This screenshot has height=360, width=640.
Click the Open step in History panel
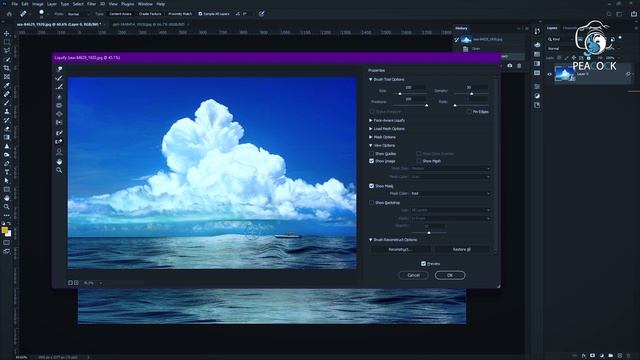tap(476, 49)
